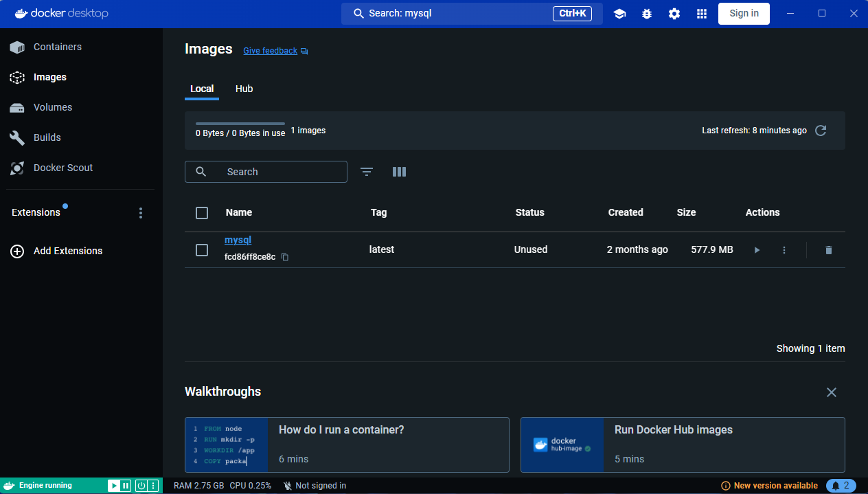Viewport: 868px width, 494px height.
Task: Open the notifications bell
Action: tap(841, 486)
